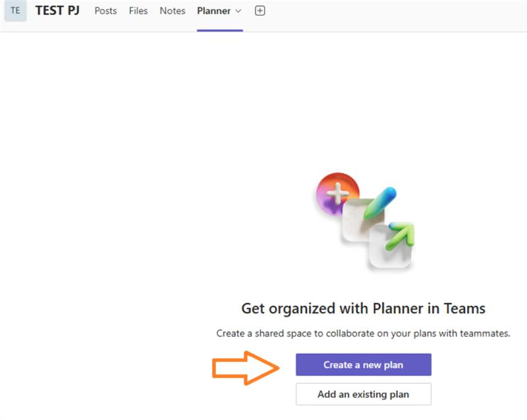Select the Notes tab
The width and height of the screenshot is (527, 420).
(171, 11)
